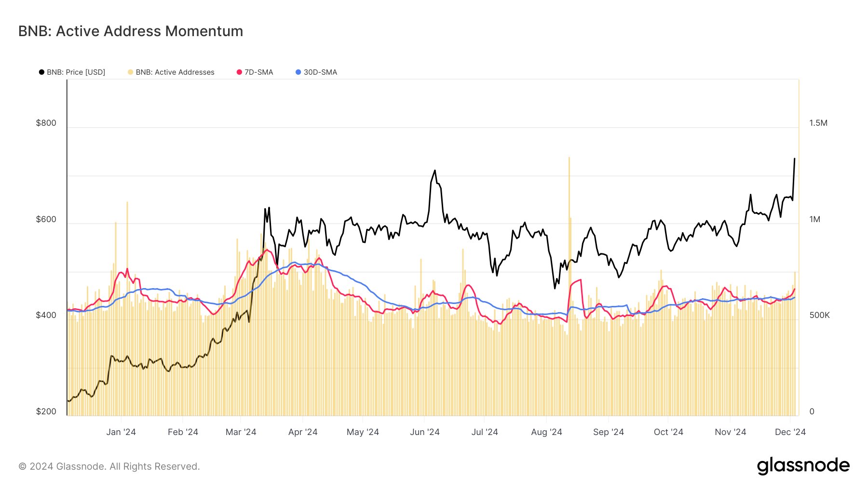Toggle the 30D-SMA line visibility
868x488 pixels.
(320, 72)
